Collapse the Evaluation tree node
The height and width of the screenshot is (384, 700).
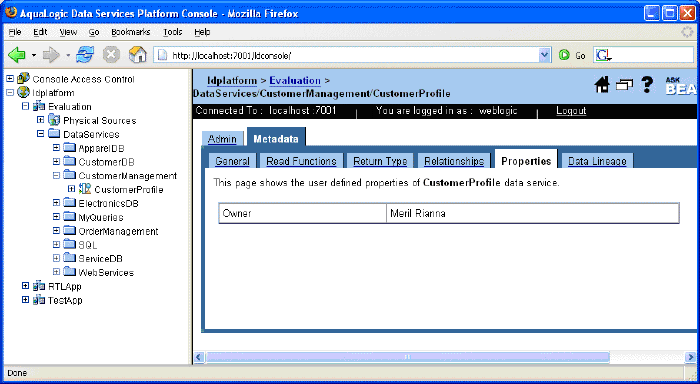click(x=25, y=106)
